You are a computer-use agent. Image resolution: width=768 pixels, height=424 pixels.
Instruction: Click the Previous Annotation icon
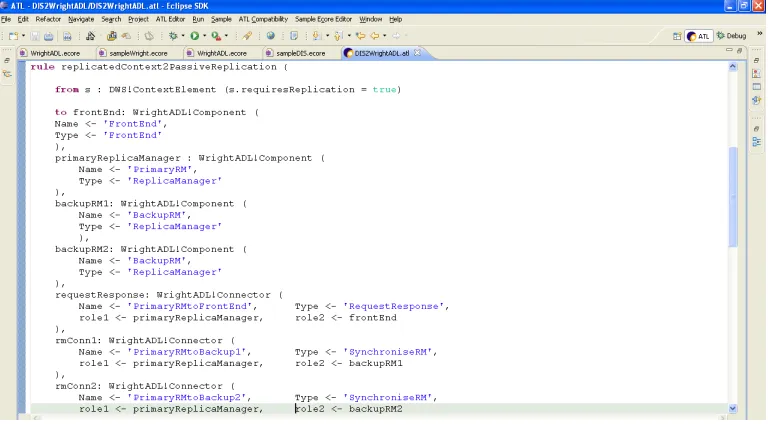coord(338,36)
